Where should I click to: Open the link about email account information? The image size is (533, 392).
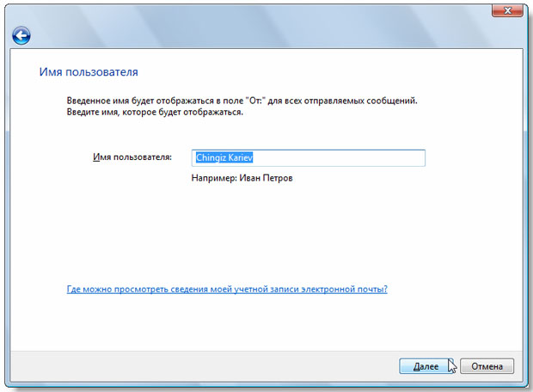coord(227,290)
